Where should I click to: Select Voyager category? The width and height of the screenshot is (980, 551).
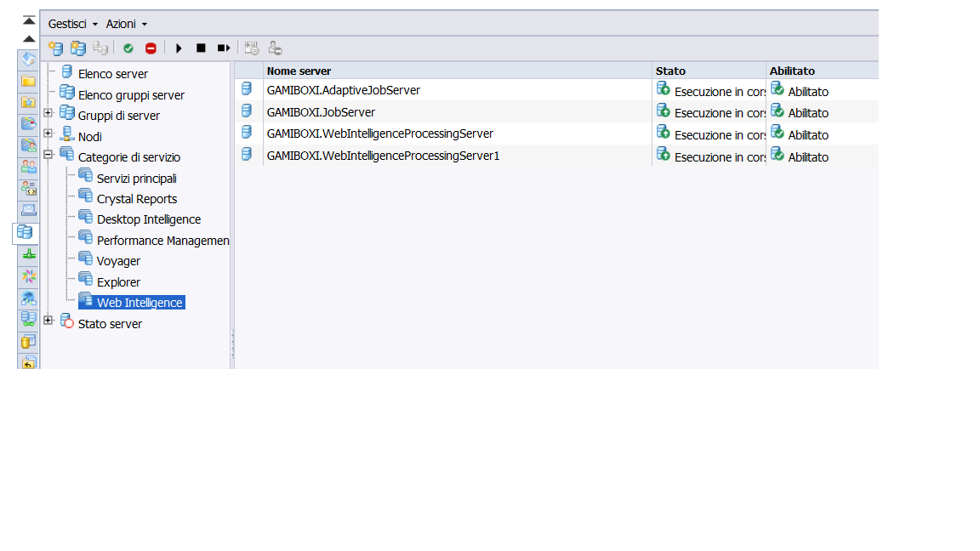pyautogui.click(x=118, y=261)
